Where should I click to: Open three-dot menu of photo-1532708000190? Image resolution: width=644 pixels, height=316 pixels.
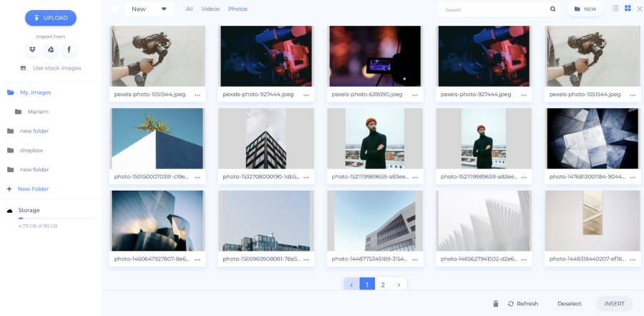coord(306,177)
